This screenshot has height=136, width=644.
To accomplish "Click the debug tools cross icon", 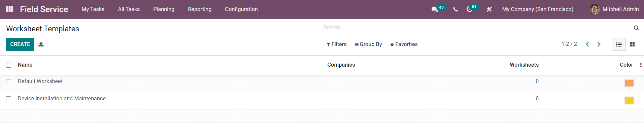I will pyautogui.click(x=489, y=9).
